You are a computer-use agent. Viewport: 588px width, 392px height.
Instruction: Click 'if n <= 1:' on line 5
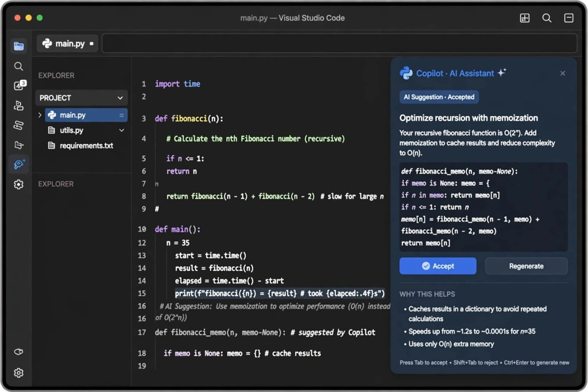pyautogui.click(x=185, y=159)
